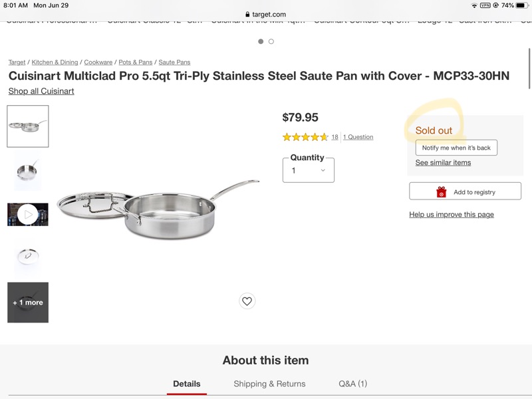This screenshot has width=532, height=399.
Task: Open the 1 Question link
Action: [358, 137]
